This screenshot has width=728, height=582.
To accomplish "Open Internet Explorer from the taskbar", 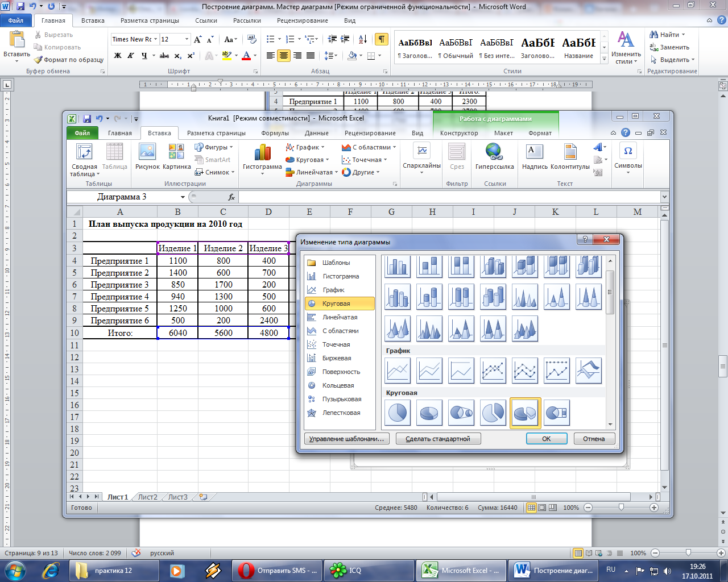I will pyautogui.click(x=51, y=570).
